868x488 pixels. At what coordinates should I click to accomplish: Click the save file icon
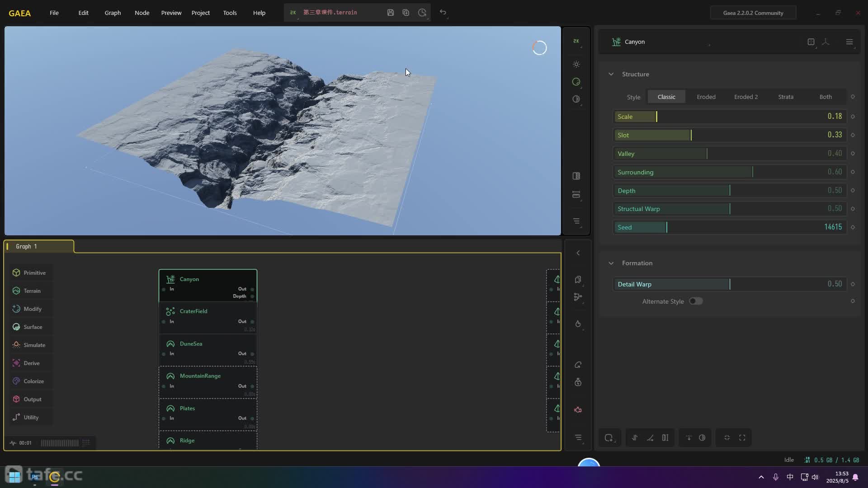coord(391,13)
